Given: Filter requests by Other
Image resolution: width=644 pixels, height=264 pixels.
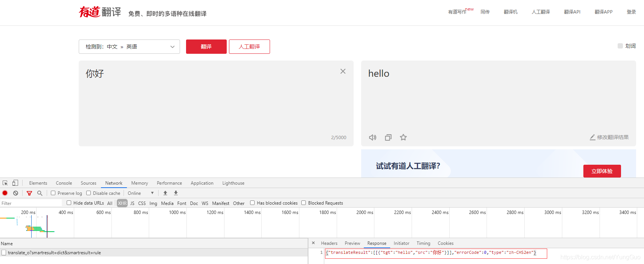Looking at the screenshot, I should pos(239,203).
